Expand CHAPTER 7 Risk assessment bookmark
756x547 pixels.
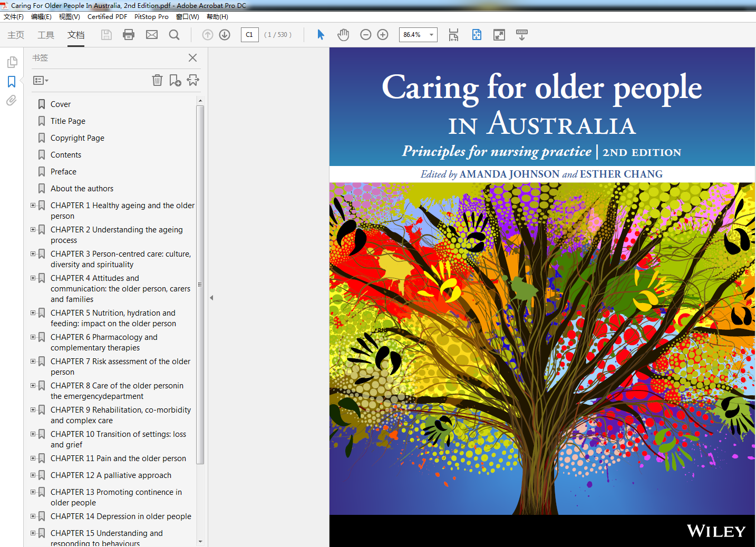(x=33, y=362)
